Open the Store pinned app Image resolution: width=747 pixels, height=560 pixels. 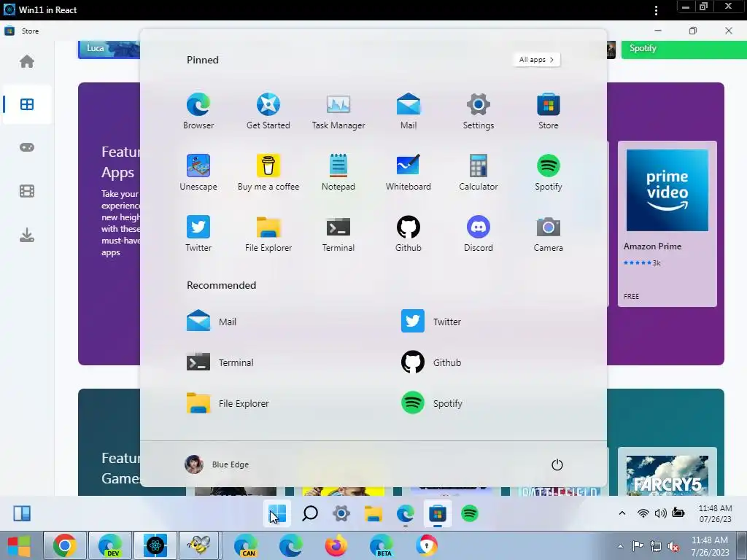tap(549, 112)
